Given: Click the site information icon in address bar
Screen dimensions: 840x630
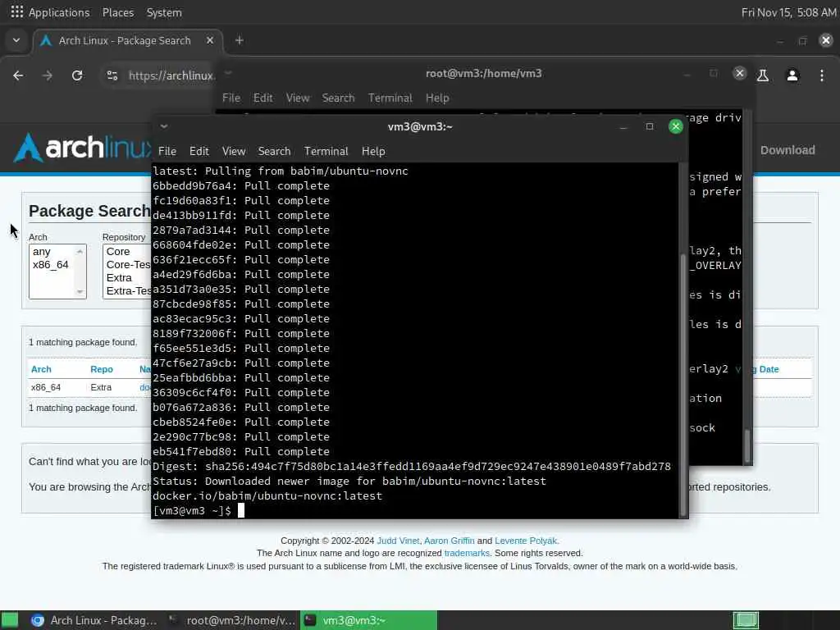Looking at the screenshot, I should pos(112,75).
